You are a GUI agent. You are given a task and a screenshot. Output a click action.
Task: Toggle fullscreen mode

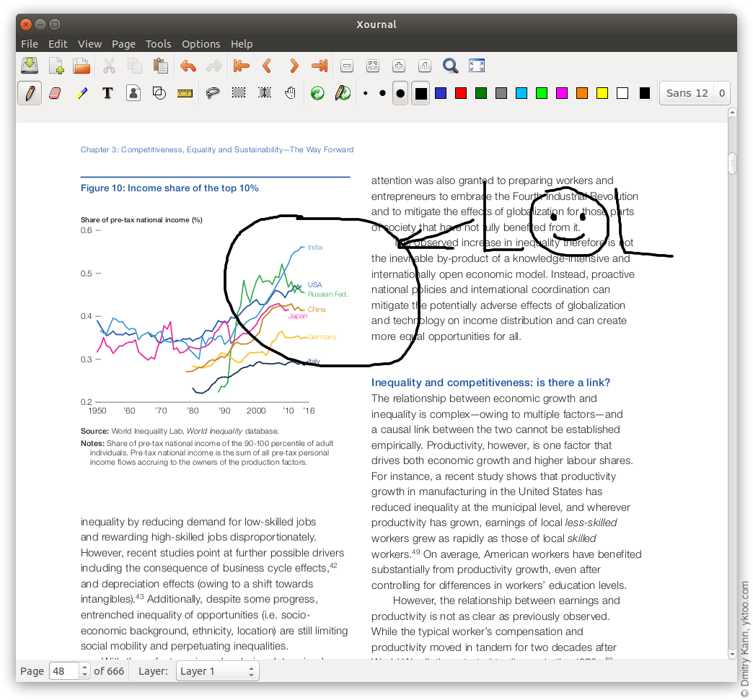click(x=476, y=66)
